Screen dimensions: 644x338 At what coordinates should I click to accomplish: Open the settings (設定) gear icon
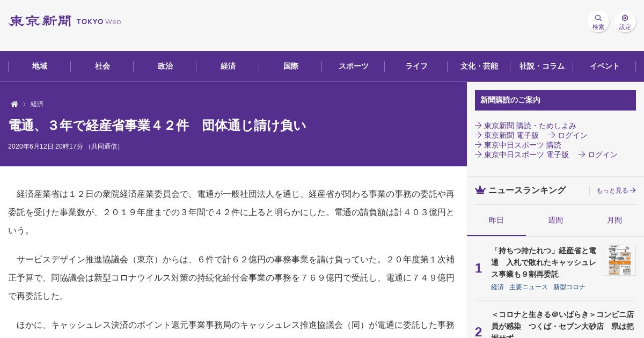pos(625,21)
